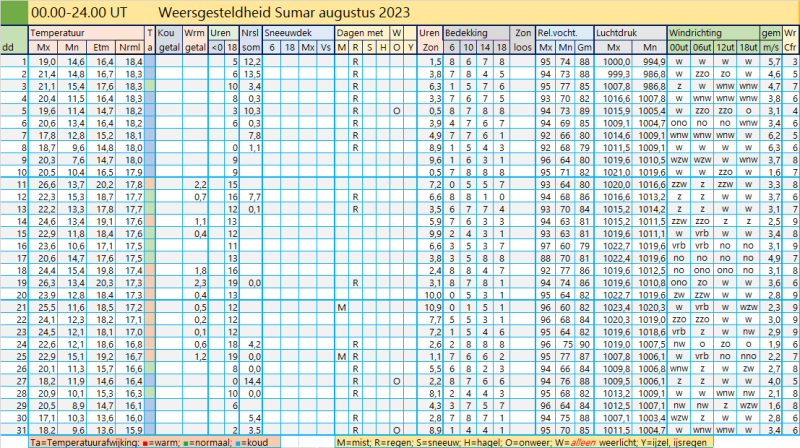Image resolution: width=800 pixels, height=448 pixels.
Task: Click the green Ta color cell on day 3
Action: [x=149, y=86]
